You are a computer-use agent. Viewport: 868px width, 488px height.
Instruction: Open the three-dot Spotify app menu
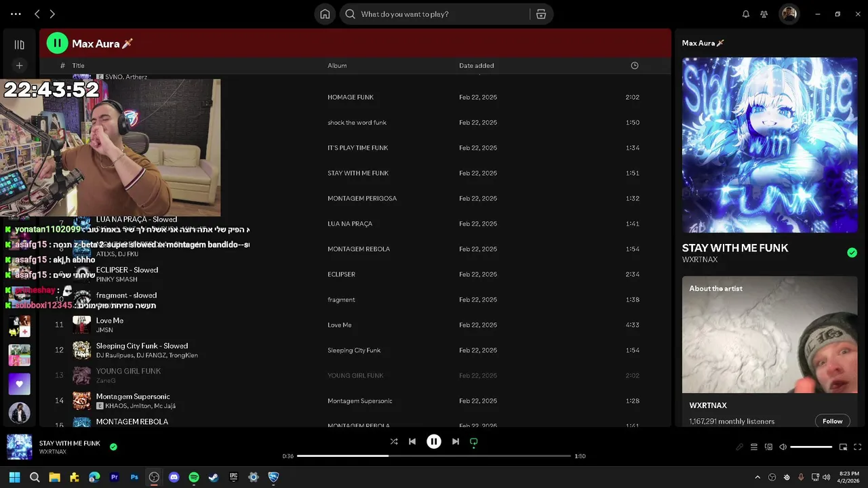coord(16,14)
